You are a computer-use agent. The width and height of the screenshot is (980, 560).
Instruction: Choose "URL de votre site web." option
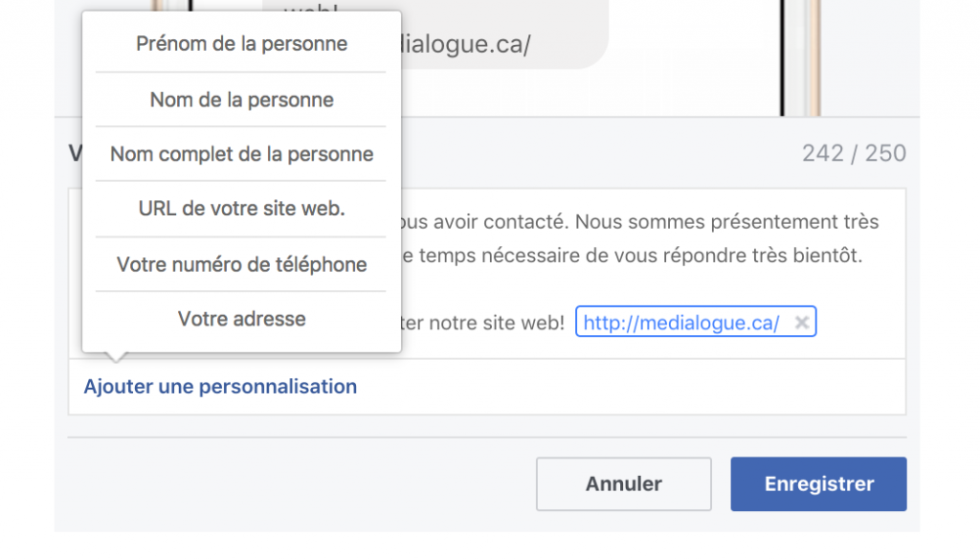(x=239, y=209)
